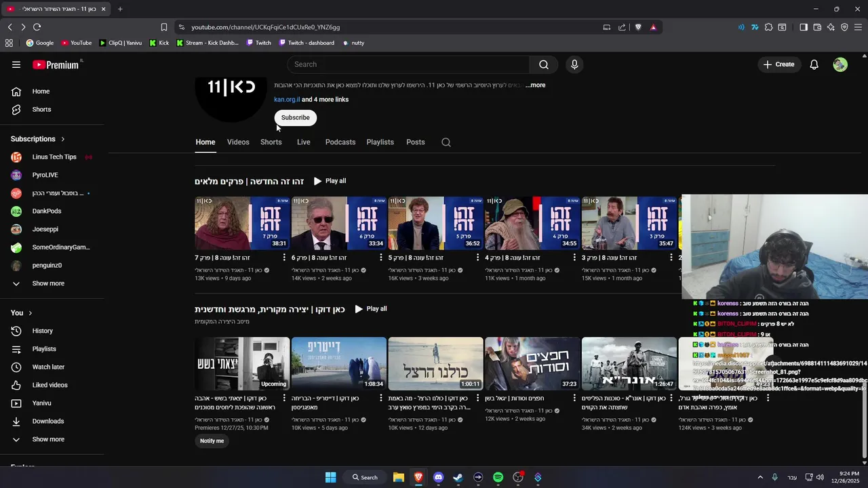Open a new browser tab plus button
The width and height of the screenshot is (868, 488).
[120, 9]
